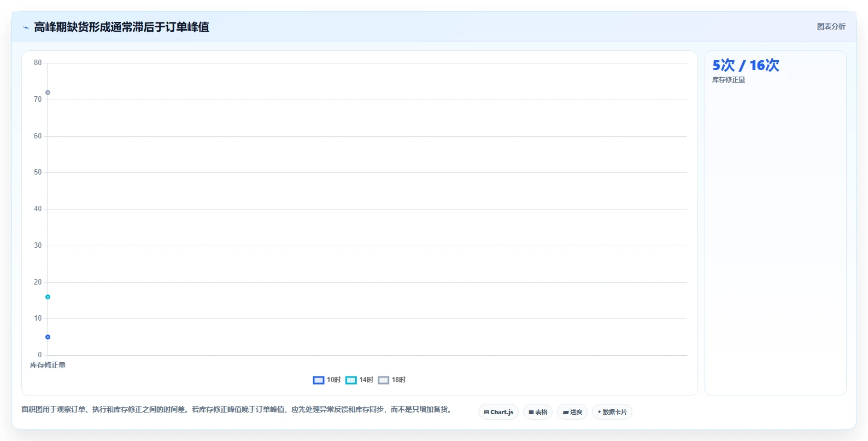Click the chart title 高峰期缺货形成通常滞后于订单峰值
Image resolution: width=868 pixels, height=441 pixels.
[x=121, y=27]
